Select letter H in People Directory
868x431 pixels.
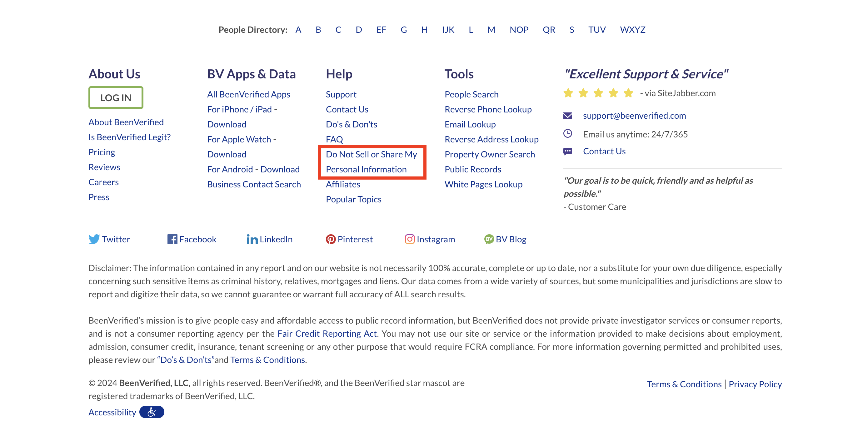coord(425,30)
